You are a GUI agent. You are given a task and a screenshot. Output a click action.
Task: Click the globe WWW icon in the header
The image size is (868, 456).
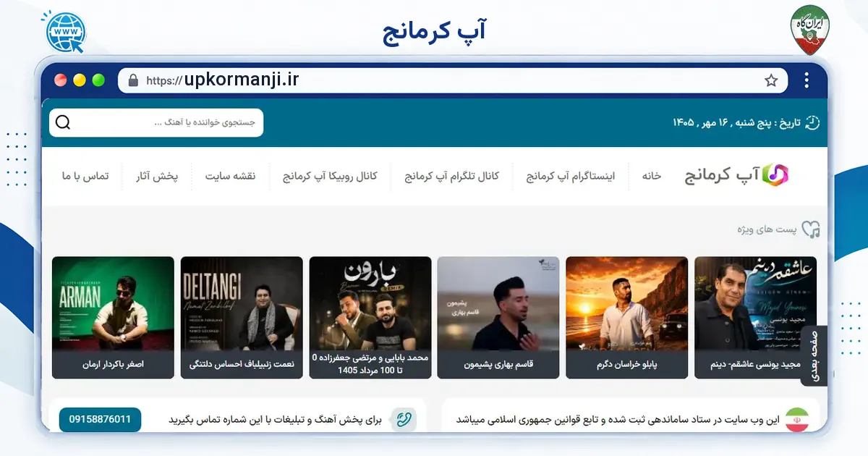(x=64, y=31)
